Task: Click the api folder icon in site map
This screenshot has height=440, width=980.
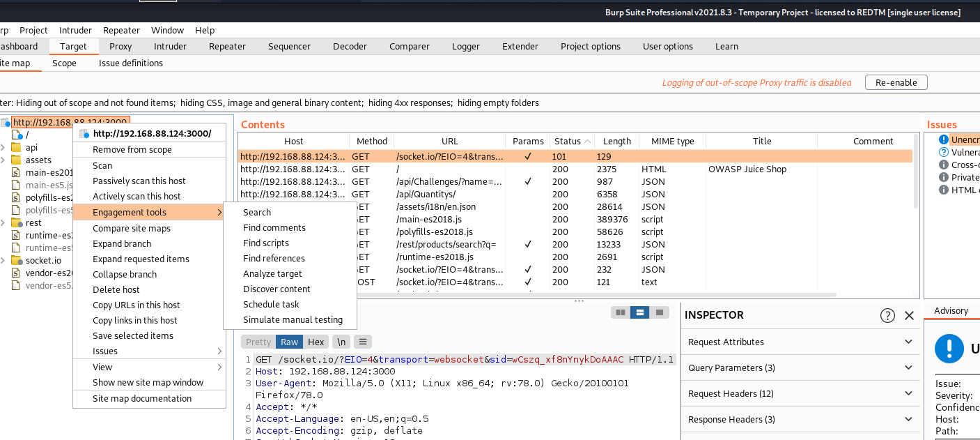Action: pos(15,147)
